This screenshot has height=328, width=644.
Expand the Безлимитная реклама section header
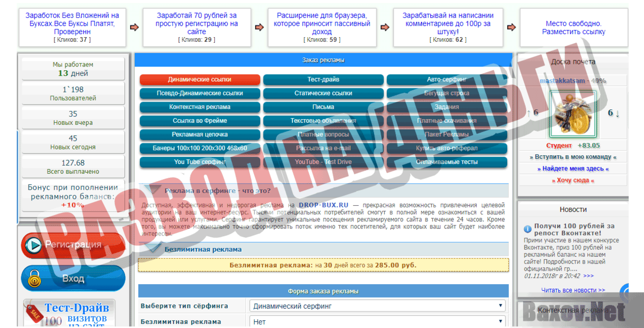[x=323, y=250]
